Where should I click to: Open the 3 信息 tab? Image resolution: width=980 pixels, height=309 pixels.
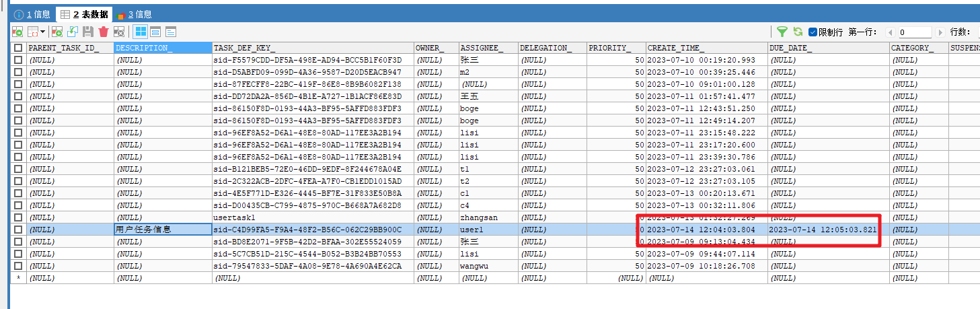click(x=134, y=14)
